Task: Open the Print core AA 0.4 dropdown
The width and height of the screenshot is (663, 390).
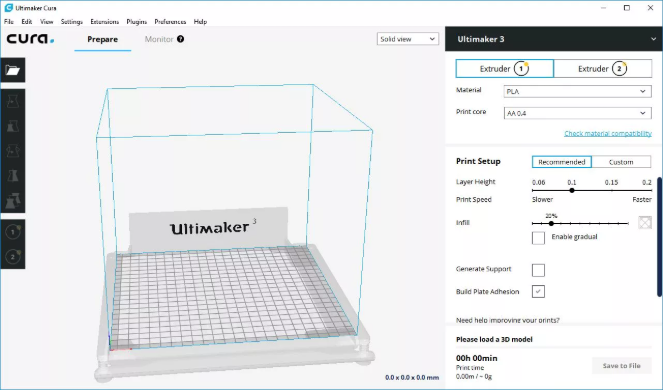Action: point(577,113)
